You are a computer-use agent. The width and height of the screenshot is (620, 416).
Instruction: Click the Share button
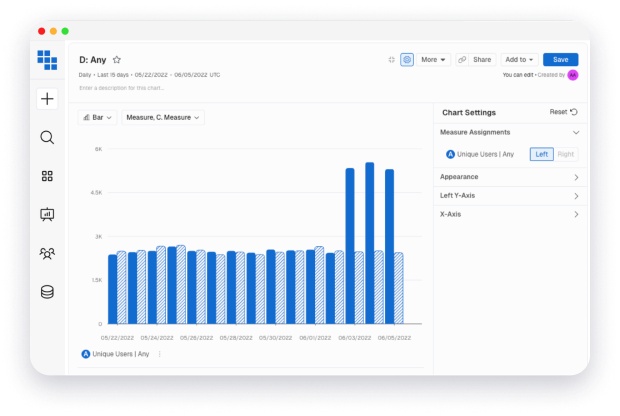(475, 60)
